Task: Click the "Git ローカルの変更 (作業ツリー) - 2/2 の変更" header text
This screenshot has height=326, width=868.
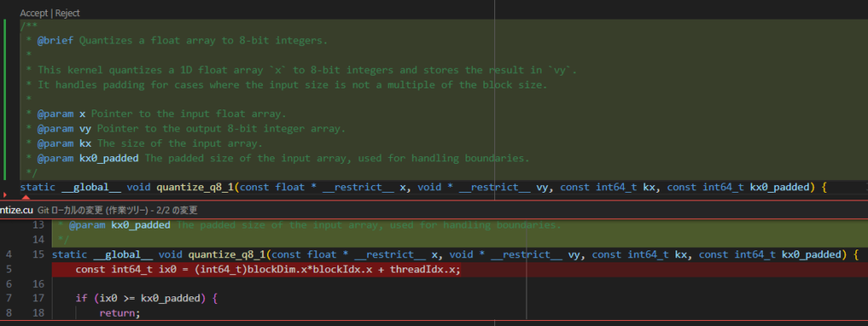Action: pyautogui.click(x=117, y=211)
